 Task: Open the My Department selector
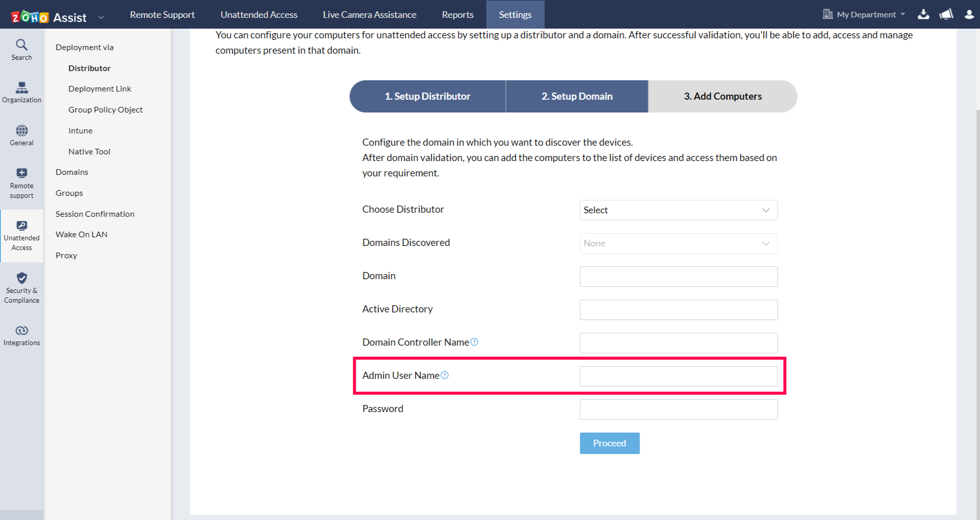pos(863,14)
